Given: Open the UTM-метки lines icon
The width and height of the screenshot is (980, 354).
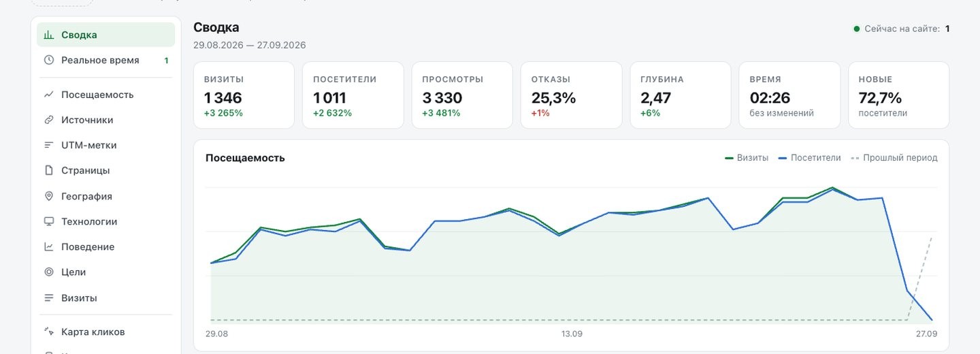Looking at the screenshot, I should (49, 145).
